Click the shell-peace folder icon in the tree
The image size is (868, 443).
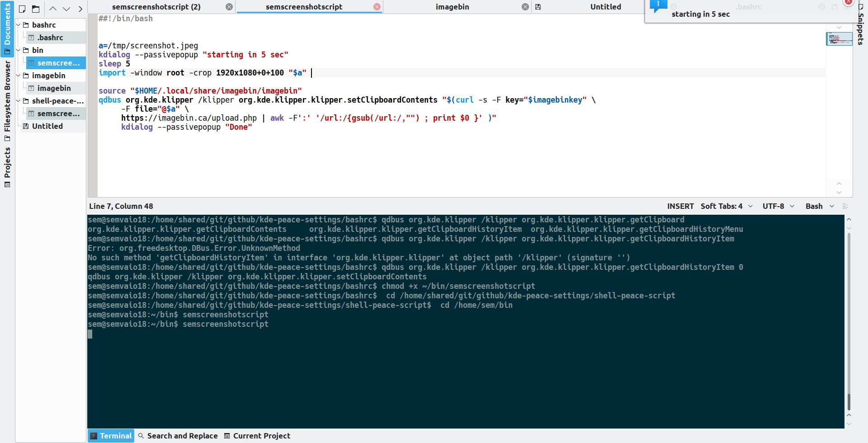coord(26,101)
